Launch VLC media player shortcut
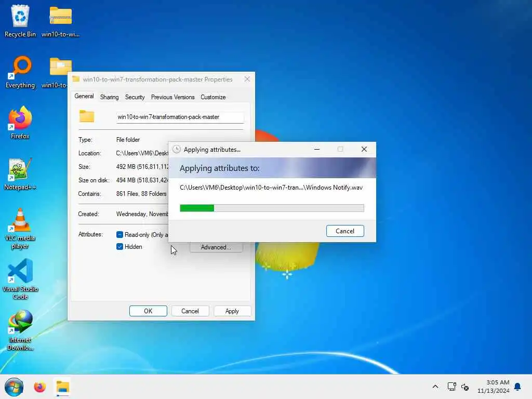532x399 pixels. click(x=20, y=229)
